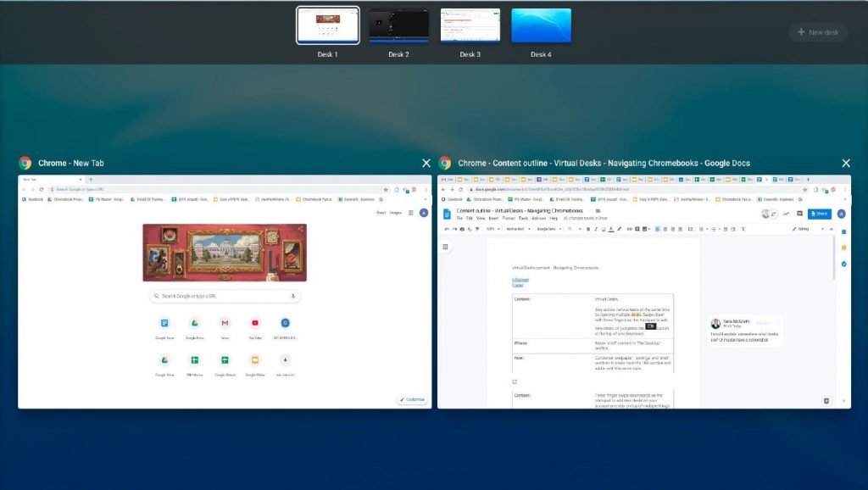Switch to Desk 3
The height and width of the screenshot is (490, 868).
pos(470,26)
